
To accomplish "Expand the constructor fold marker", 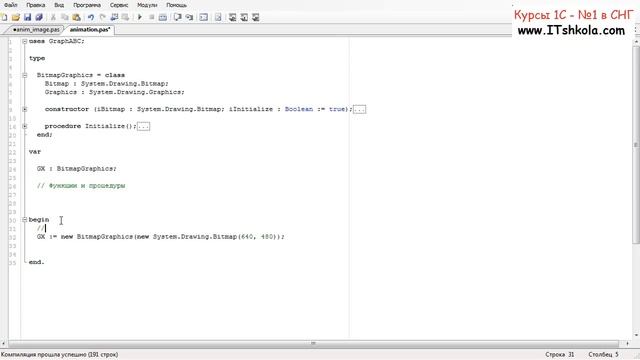I will (x=24, y=109).
